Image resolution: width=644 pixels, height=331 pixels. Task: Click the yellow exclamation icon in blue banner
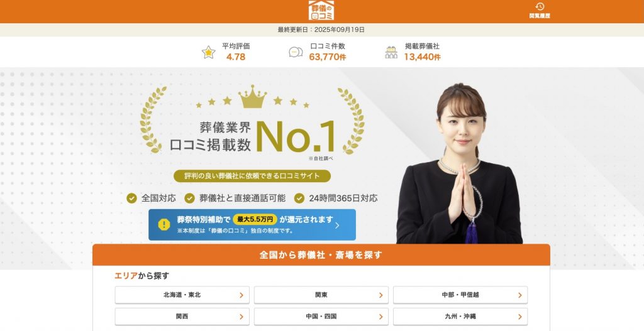164,224
